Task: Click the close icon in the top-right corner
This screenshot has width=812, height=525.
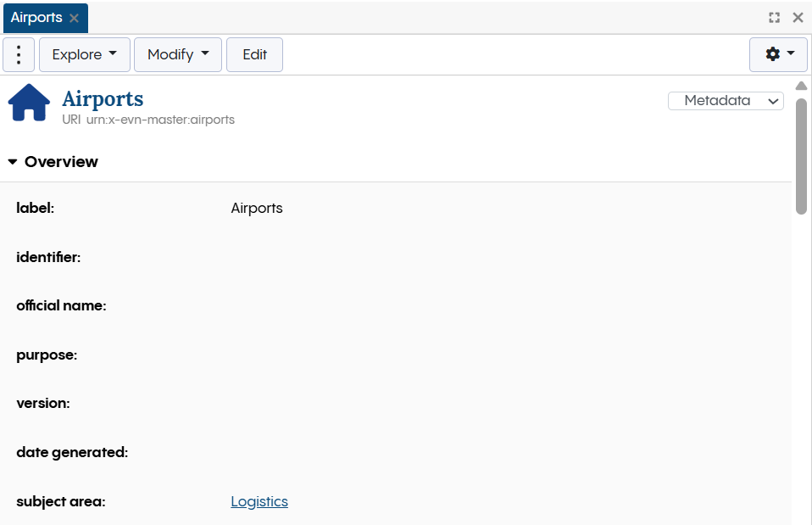Action: (798, 17)
